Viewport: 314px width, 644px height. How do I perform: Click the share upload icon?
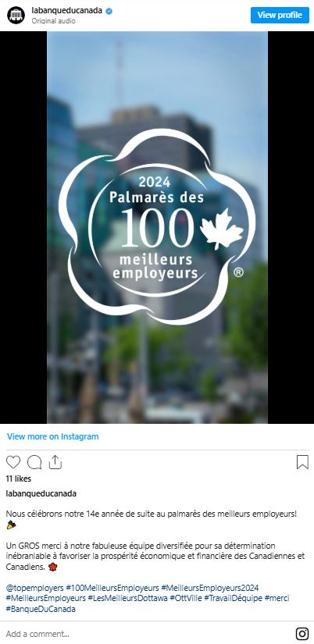[55, 462]
